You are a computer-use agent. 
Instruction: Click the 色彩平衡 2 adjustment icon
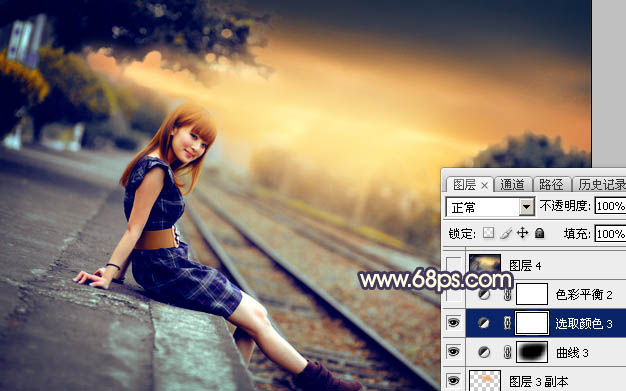[484, 294]
